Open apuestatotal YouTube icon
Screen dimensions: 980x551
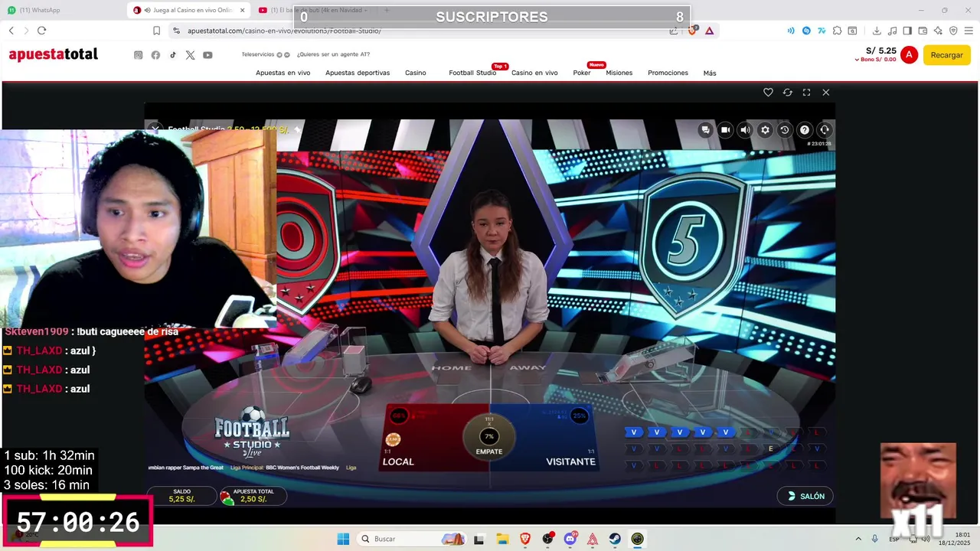tap(207, 55)
